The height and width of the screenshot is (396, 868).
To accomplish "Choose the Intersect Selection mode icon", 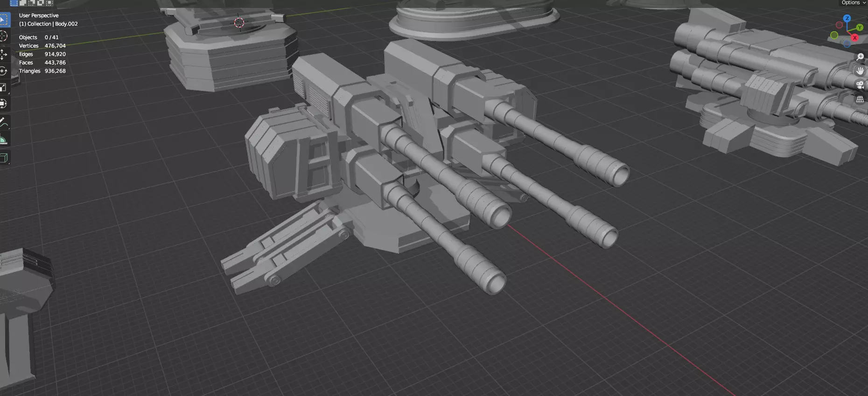I will [49, 3].
